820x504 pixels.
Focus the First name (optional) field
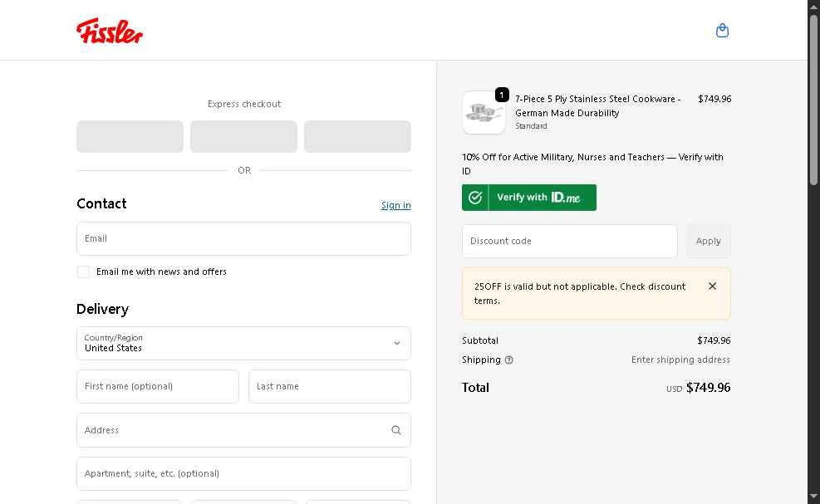point(158,386)
